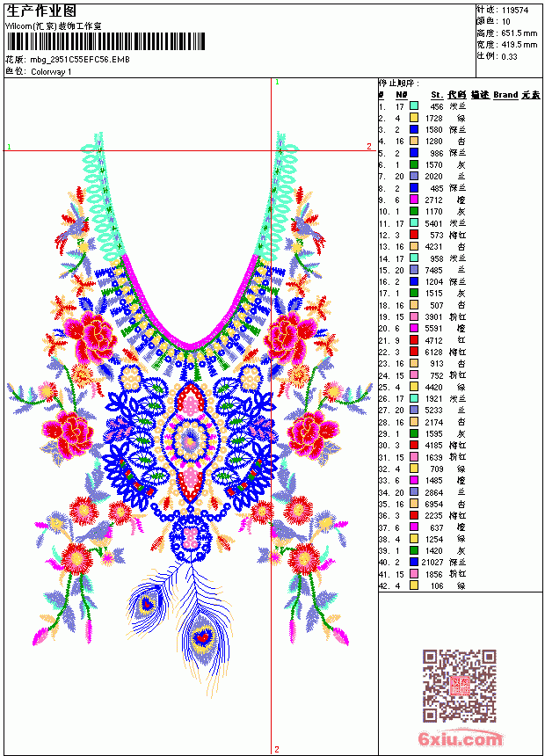The image size is (545, 756).
Task: Select stitch count '2864' in row 34
Action: pos(434,492)
